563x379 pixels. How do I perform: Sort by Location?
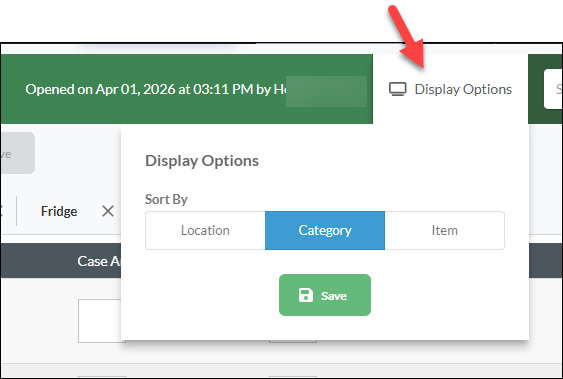205,230
